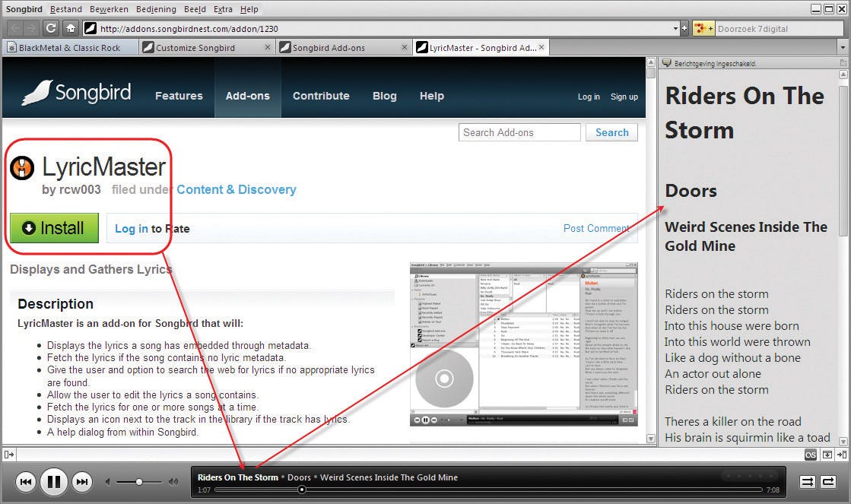Click the green Install button
This screenshot has width=851, height=504.
coord(54,228)
